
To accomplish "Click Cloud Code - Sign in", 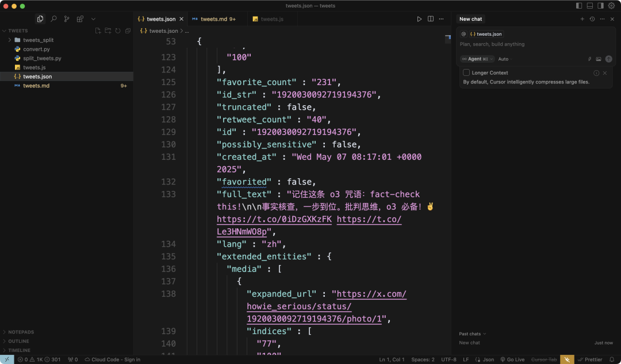I will (x=113, y=359).
